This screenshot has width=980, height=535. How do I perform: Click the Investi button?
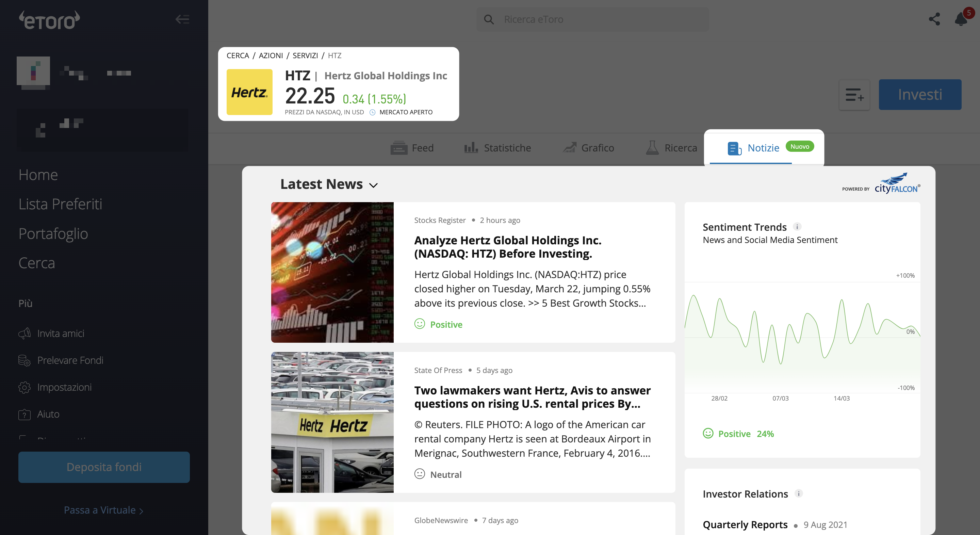click(x=920, y=95)
